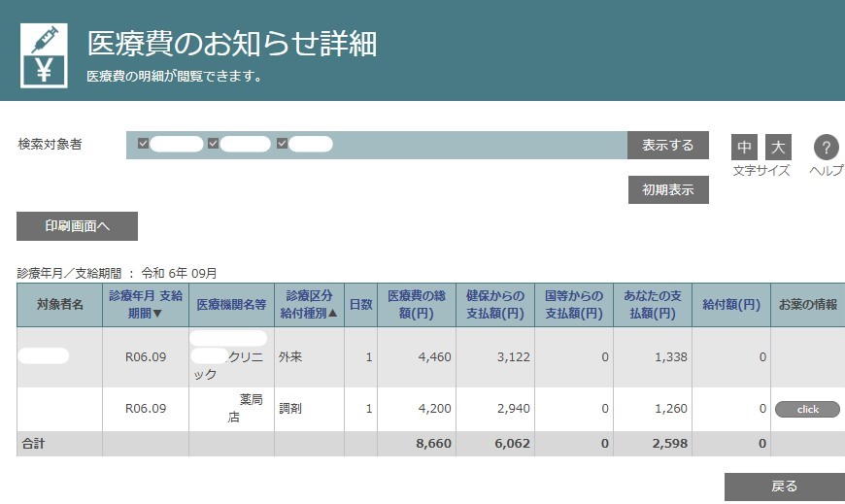This screenshot has height=504, width=845.
Task: Click the 医療機関名等 column header
Action: point(231,305)
